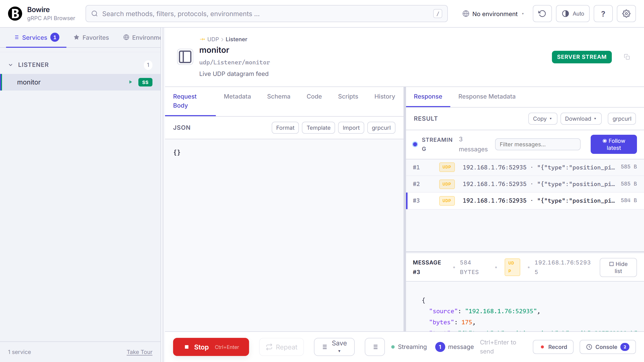Image resolution: width=644 pixels, height=362 pixels.
Task: Click the Format JSON button
Action: (285, 128)
